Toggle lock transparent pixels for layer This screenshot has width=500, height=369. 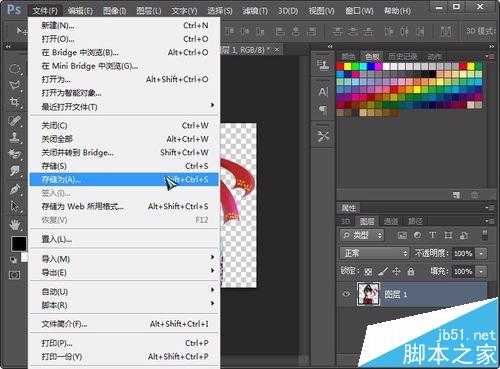pos(368,272)
